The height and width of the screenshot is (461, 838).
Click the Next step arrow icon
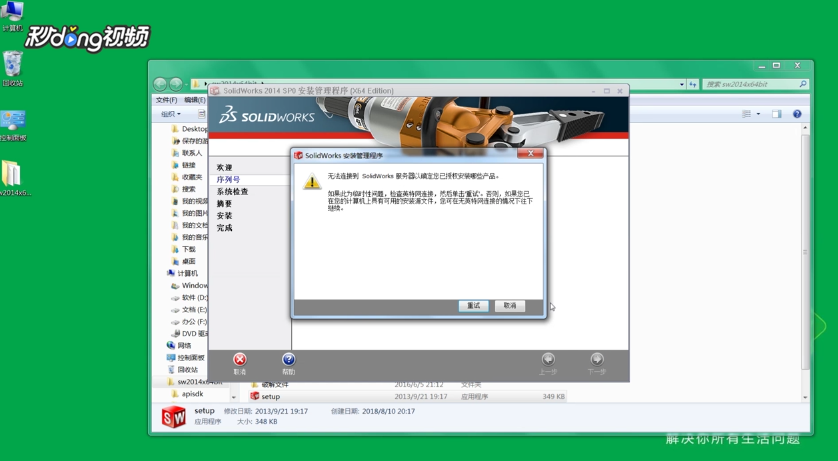click(x=597, y=359)
